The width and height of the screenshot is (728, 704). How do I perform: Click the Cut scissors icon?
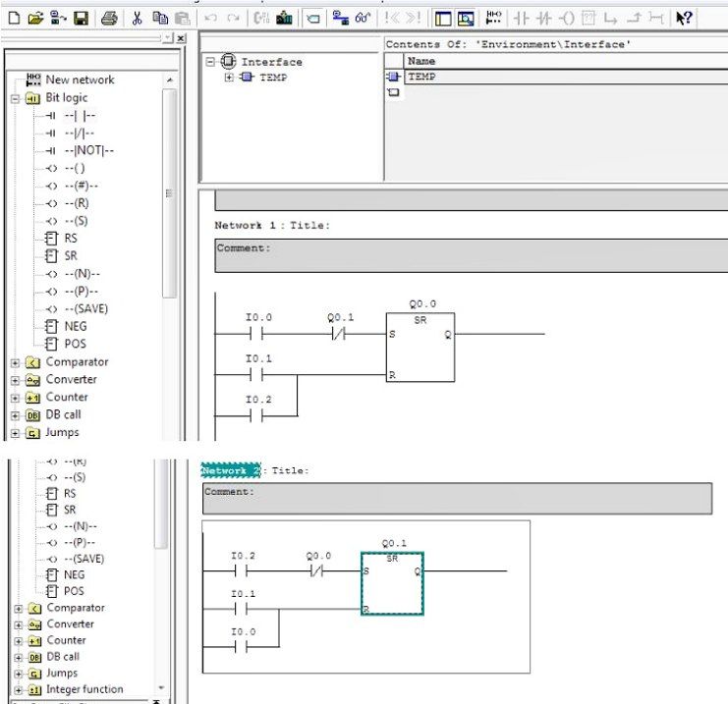pyautogui.click(x=138, y=18)
